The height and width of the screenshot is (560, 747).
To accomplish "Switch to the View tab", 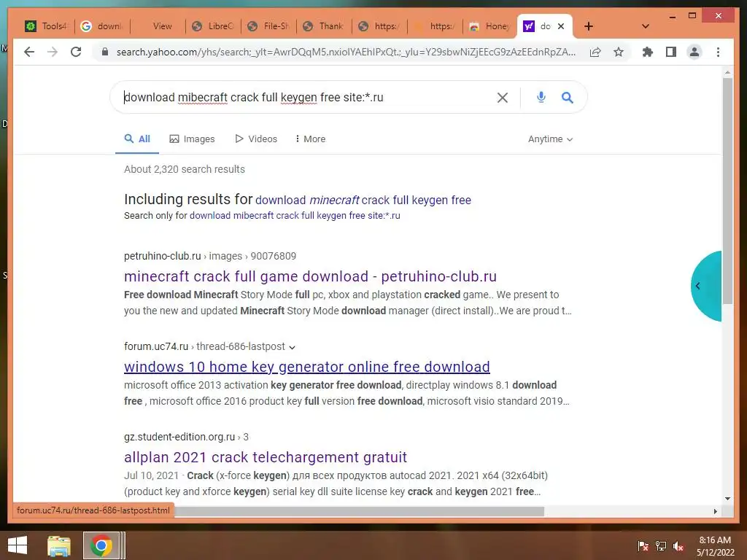I will [158, 26].
